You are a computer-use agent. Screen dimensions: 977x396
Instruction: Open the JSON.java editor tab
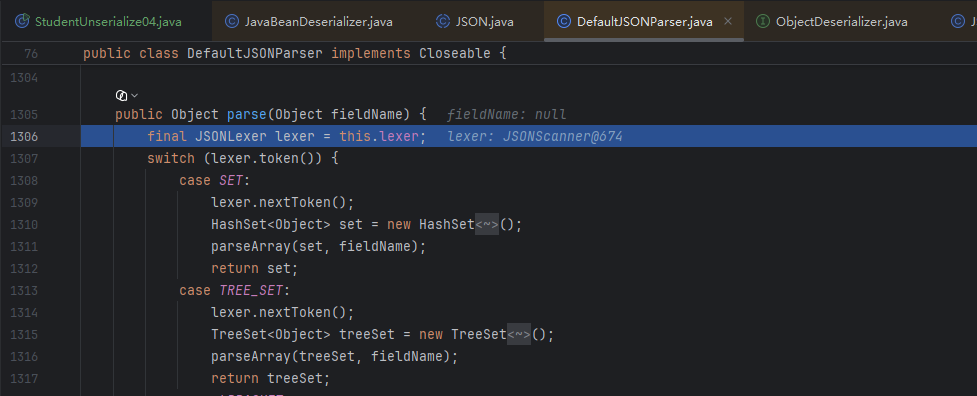475,22
